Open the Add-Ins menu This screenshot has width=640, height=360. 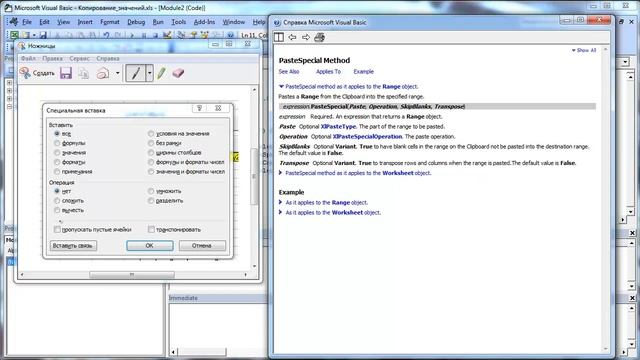tap(204, 22)
